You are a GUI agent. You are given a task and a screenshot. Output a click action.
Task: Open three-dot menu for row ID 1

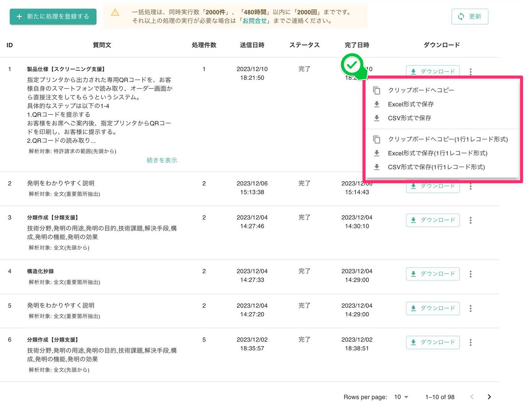pos(471,72)
